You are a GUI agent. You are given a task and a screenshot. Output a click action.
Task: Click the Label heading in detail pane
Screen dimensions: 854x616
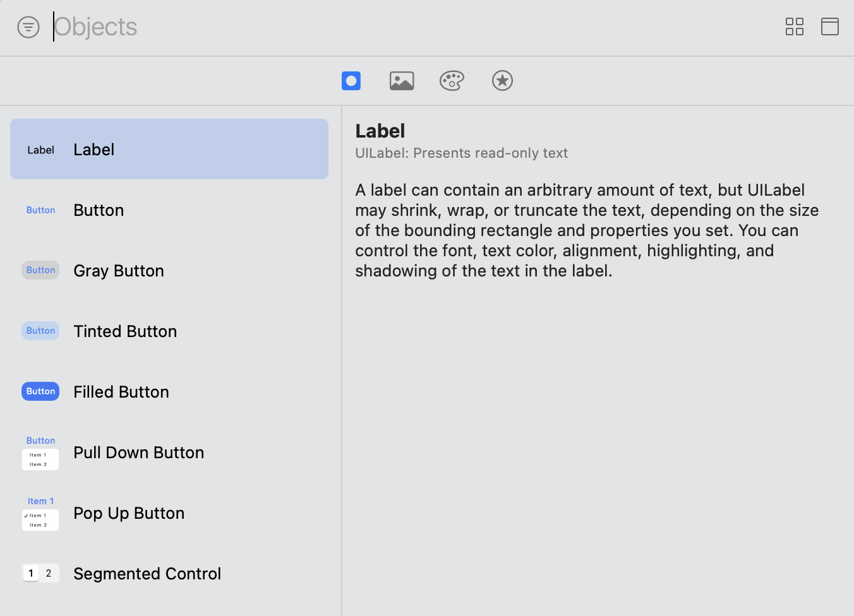tap(380, 131)
